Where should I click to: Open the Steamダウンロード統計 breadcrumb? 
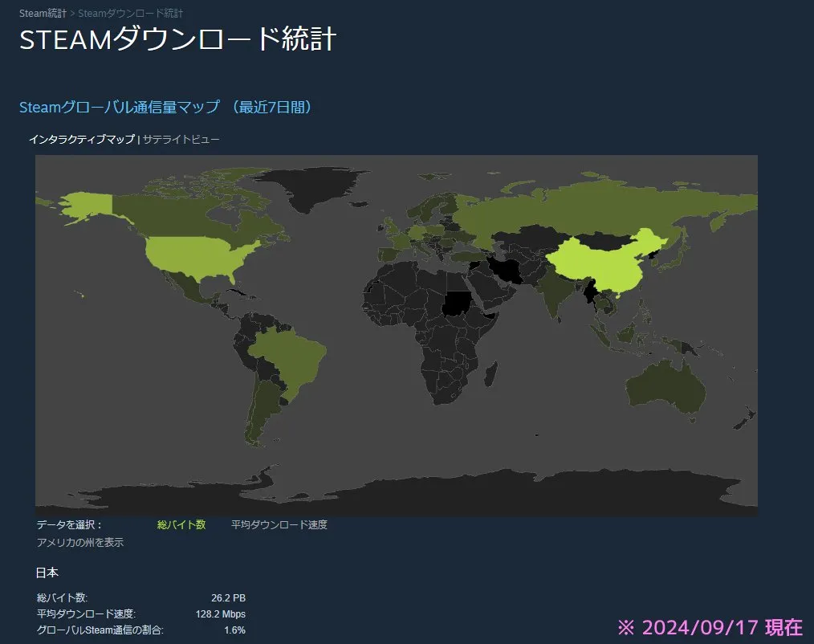click(130, 14)
